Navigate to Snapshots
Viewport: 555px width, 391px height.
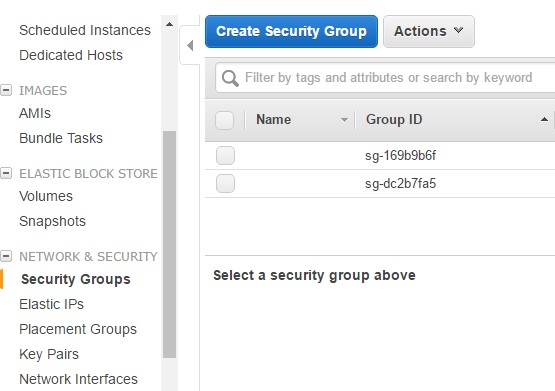tap(52, 221)
